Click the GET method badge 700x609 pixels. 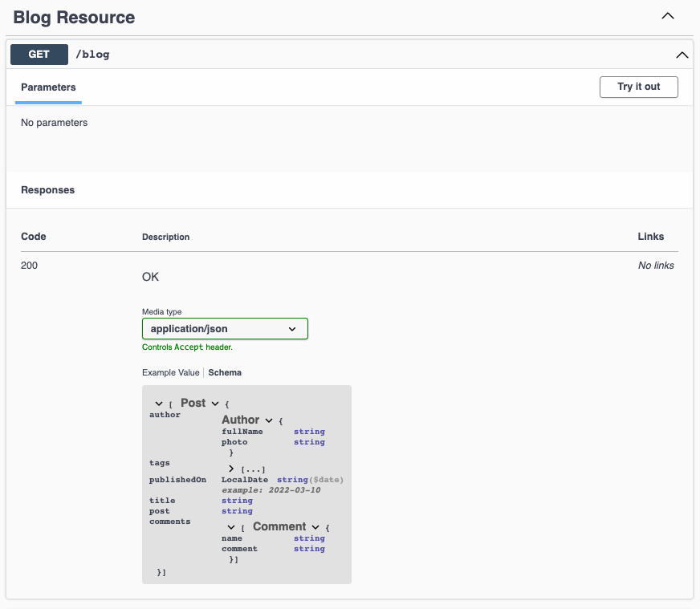coord(39,54)
